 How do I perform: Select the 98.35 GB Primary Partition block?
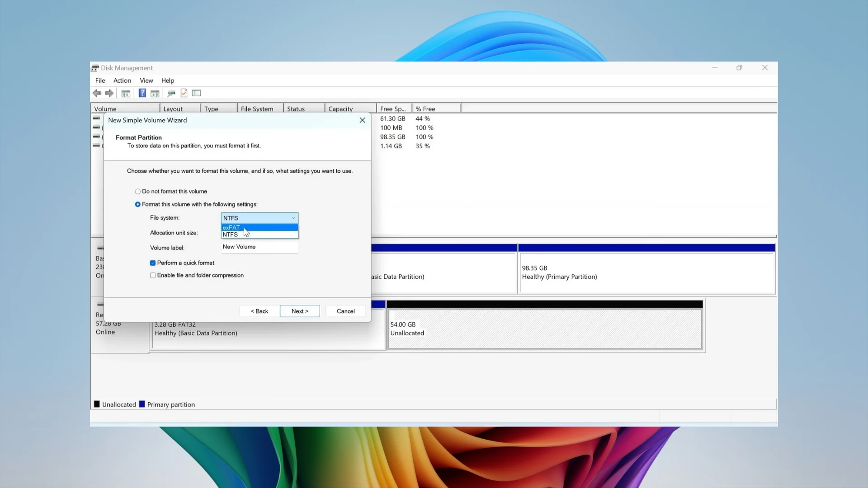[x=647, y=272]
